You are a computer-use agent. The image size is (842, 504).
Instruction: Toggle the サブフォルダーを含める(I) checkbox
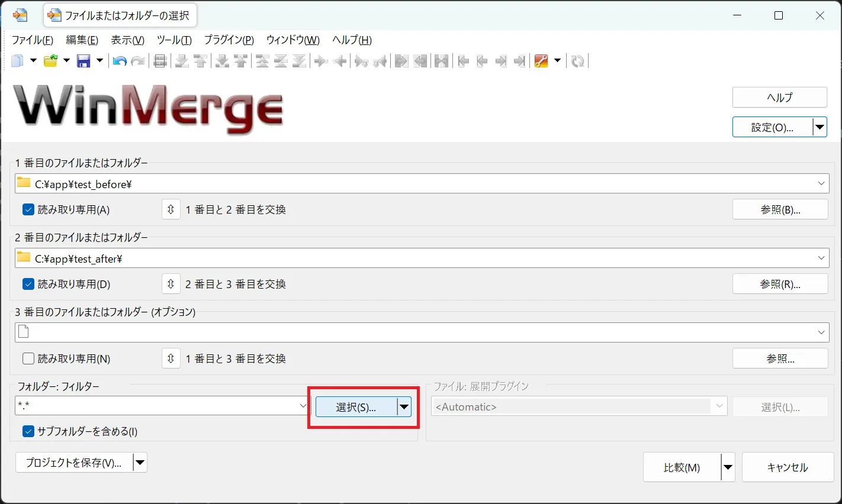28,431
